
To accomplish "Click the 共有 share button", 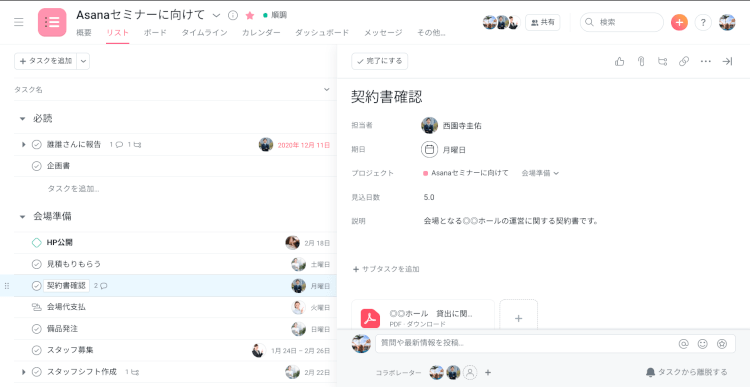I will coord(543,22).
